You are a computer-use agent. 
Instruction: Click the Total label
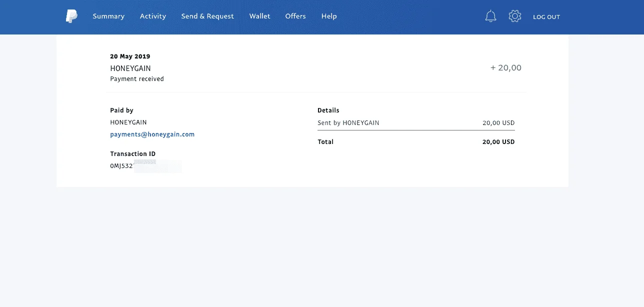pyautogui.click(x=325, y=142)
